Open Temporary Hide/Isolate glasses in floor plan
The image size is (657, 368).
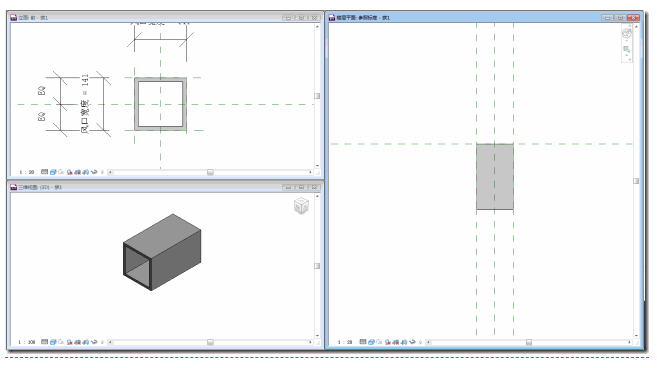[x=412, y=342]
